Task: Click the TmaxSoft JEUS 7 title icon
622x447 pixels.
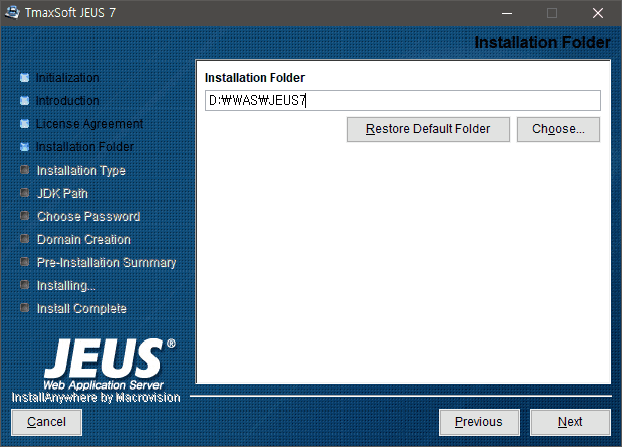Action: coord(12,13)
